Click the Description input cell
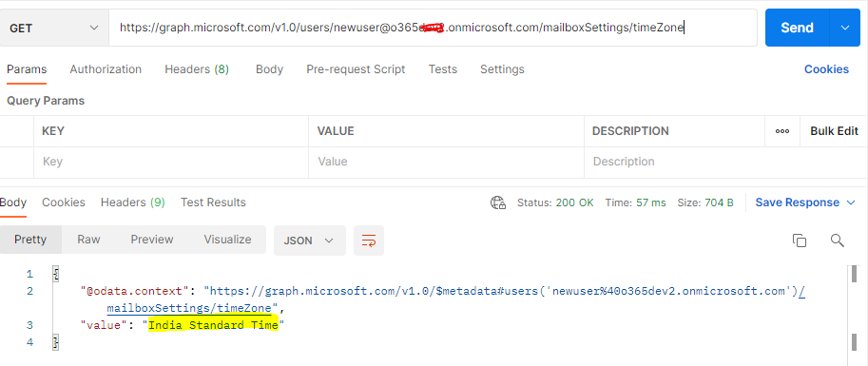The image size is (868, 366). coord(725,162)
